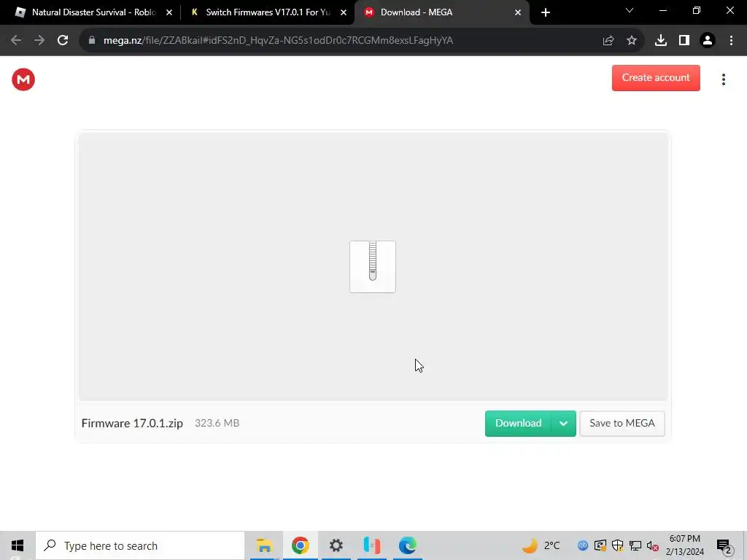Click the muted volume tray icon
This screenshot has height=560, width=747.
653,545
